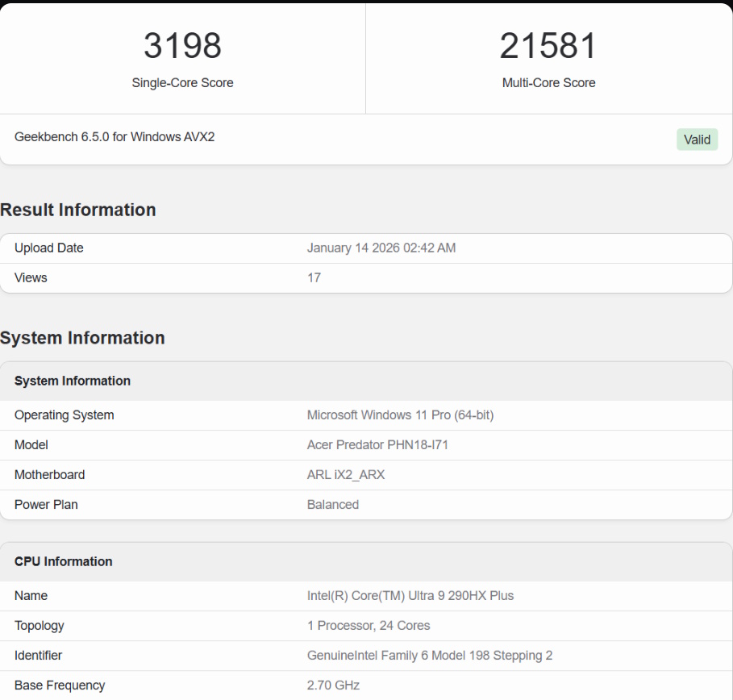Click the Acer Predator PHN18-I71 model value

click(x=377, y=445)
